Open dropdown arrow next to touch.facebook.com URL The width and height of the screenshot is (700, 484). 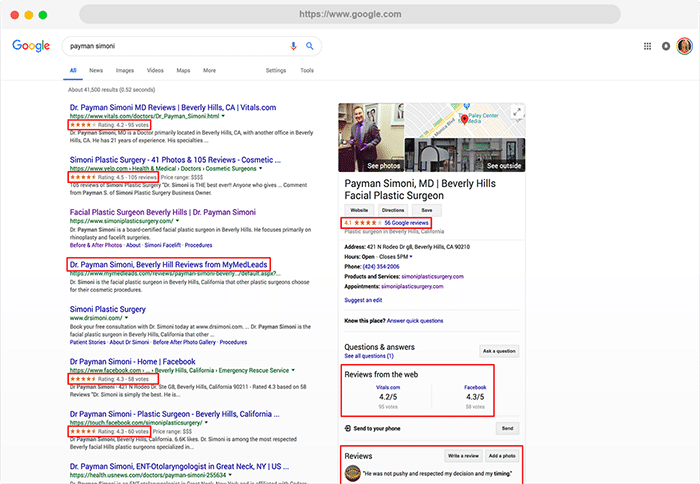pos(206,422)
